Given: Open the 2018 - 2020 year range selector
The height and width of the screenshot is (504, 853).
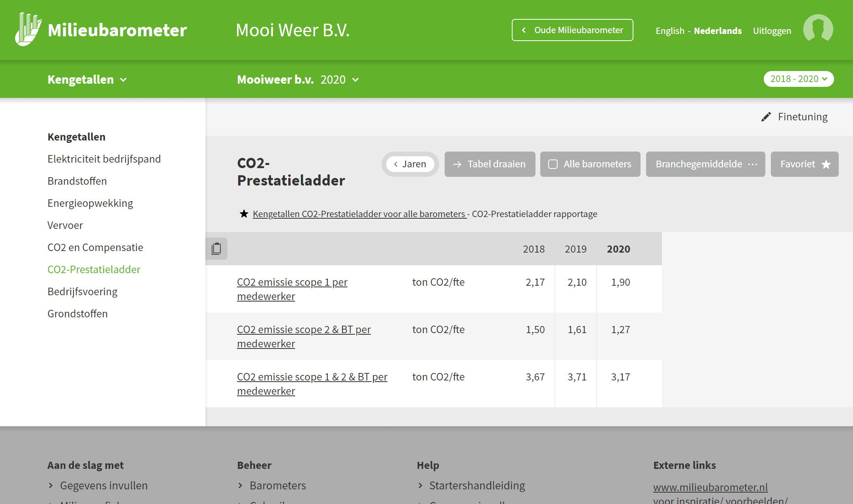Looking at the screenshot, I should [799, 79].
